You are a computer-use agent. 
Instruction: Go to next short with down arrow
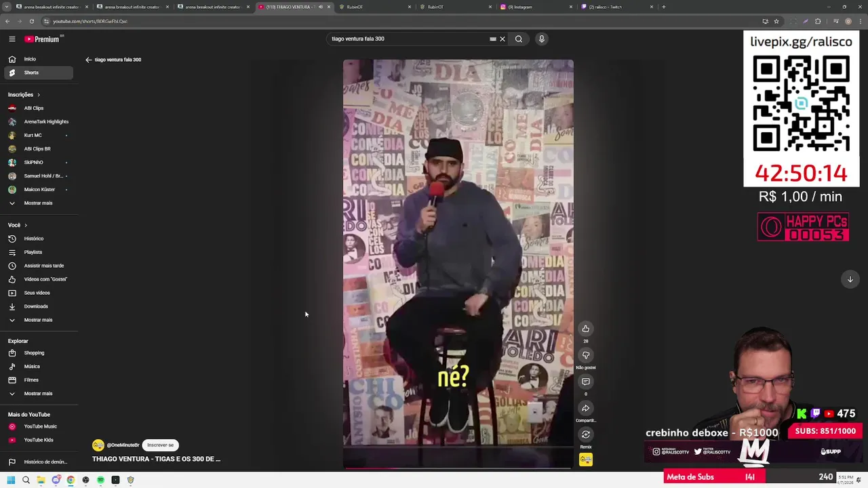click(x=850, y=279)
